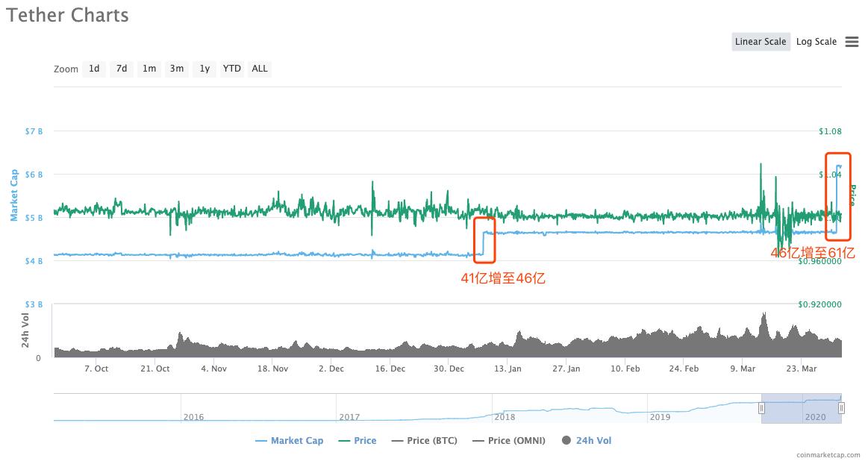Screen dimensions: 868x464
Task: Apply the 3m zoom preset
Action: point(176,68)
